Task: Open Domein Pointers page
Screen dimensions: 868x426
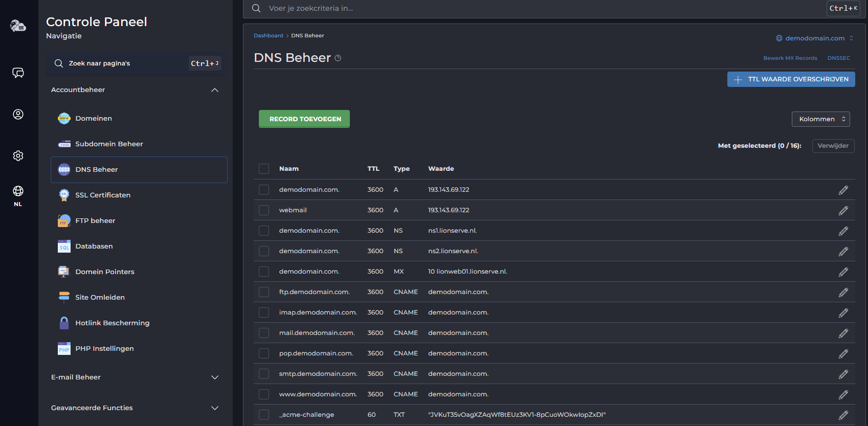Action: click(x=139, y=272)
